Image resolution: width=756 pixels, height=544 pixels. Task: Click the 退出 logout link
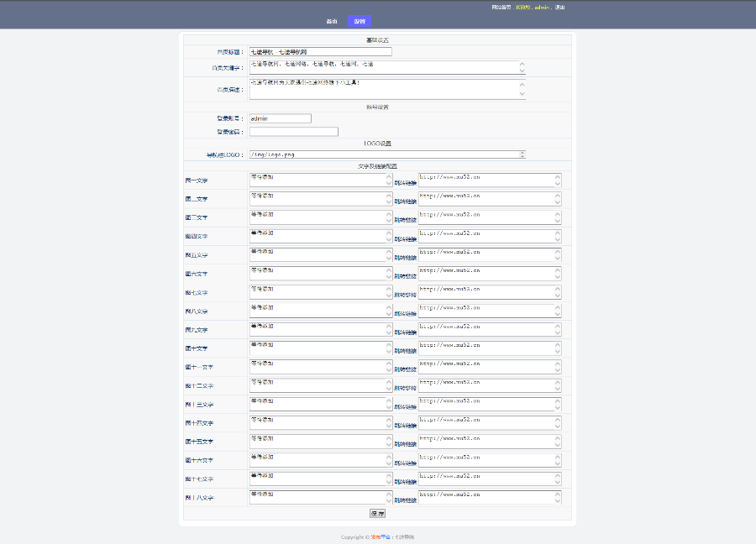(x=560, y=7)
